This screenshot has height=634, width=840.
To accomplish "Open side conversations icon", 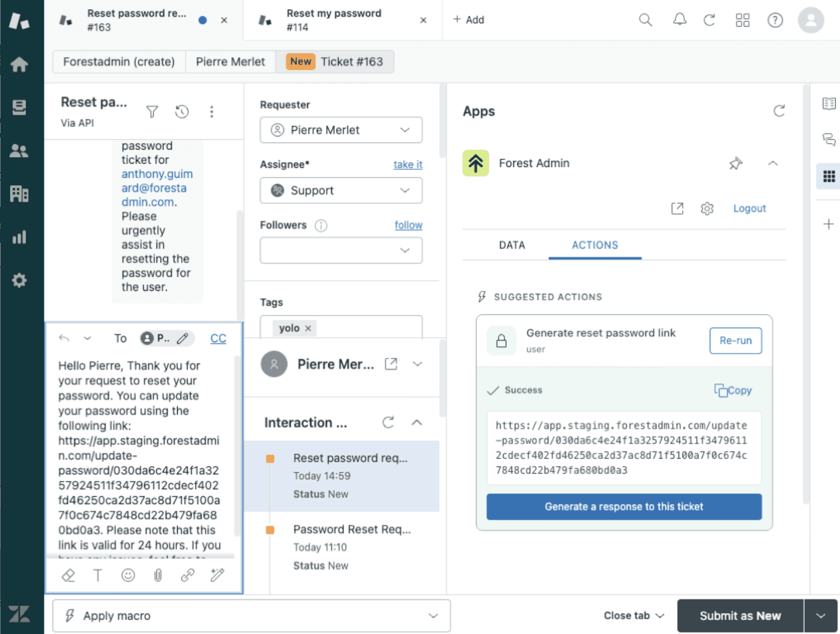I will [829, 139].
